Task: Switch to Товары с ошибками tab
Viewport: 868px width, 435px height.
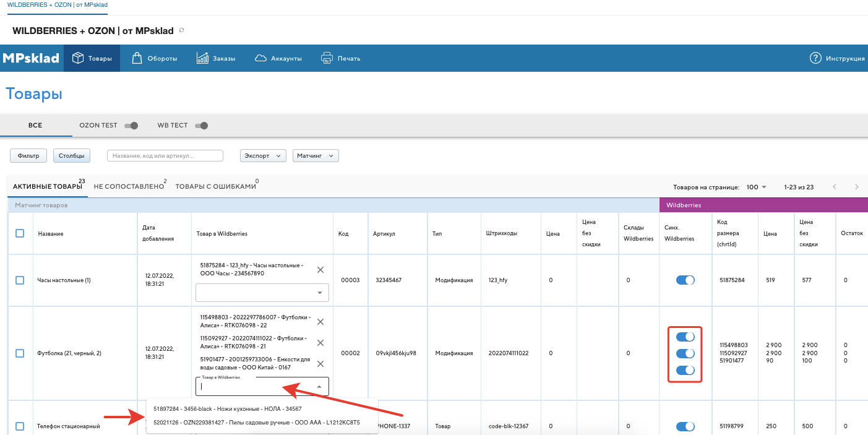Action: click(215, 186)
